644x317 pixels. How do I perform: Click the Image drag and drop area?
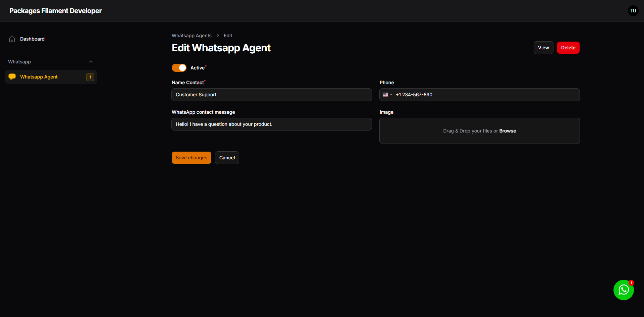(x=480, y=131)
